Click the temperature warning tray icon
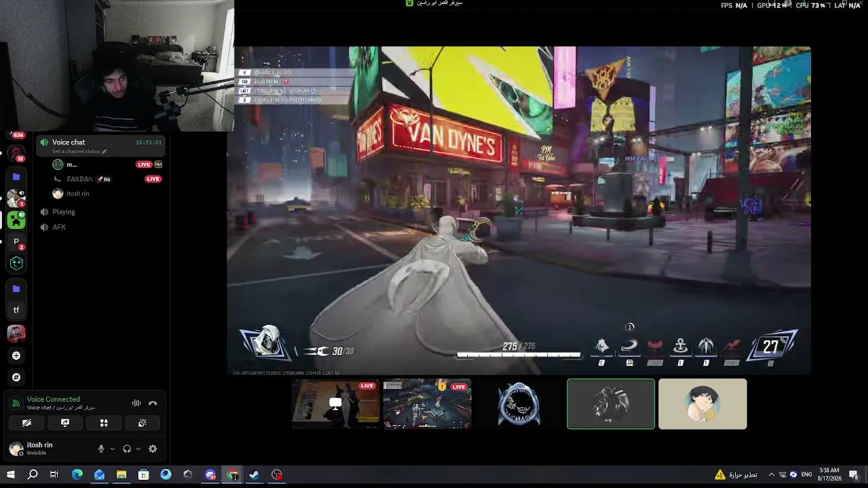Image resolution: width=868 pixels, height=488 pixels. pyautogui.click(x=719, y=474)
